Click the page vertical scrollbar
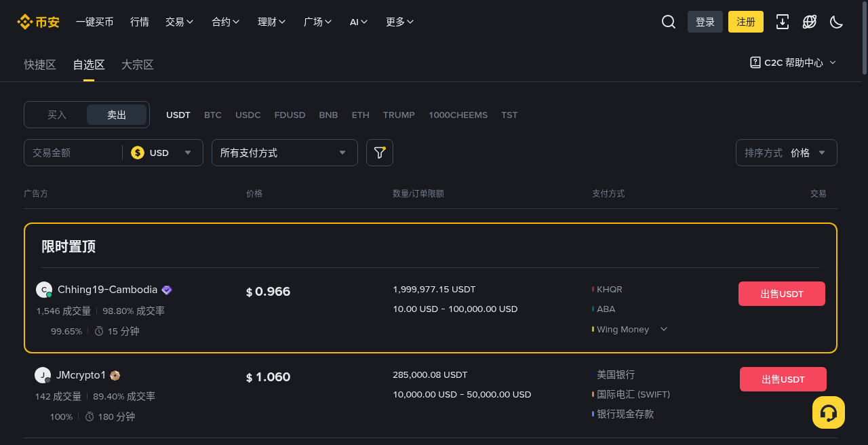 click(x=865, y=37)
